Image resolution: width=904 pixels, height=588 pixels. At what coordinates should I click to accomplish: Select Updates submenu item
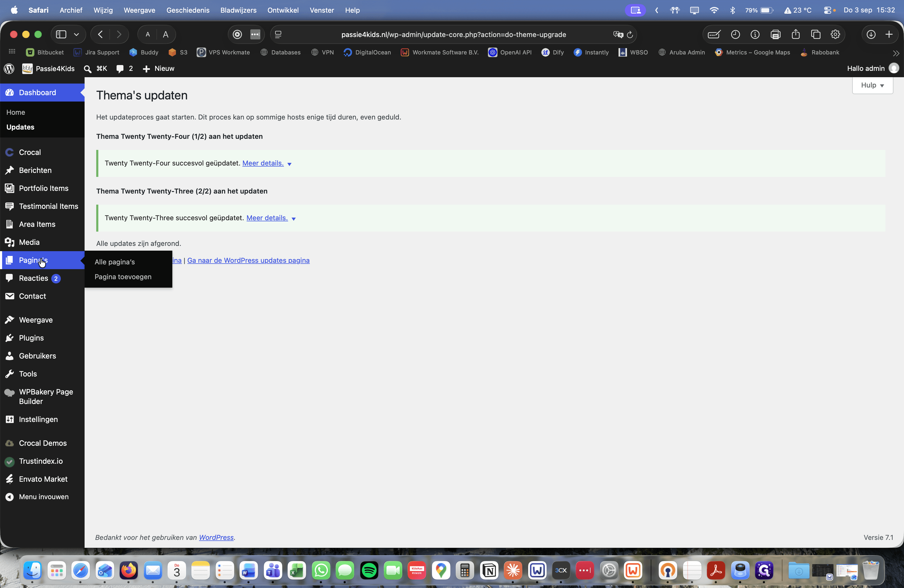click(x=20, y=127)
